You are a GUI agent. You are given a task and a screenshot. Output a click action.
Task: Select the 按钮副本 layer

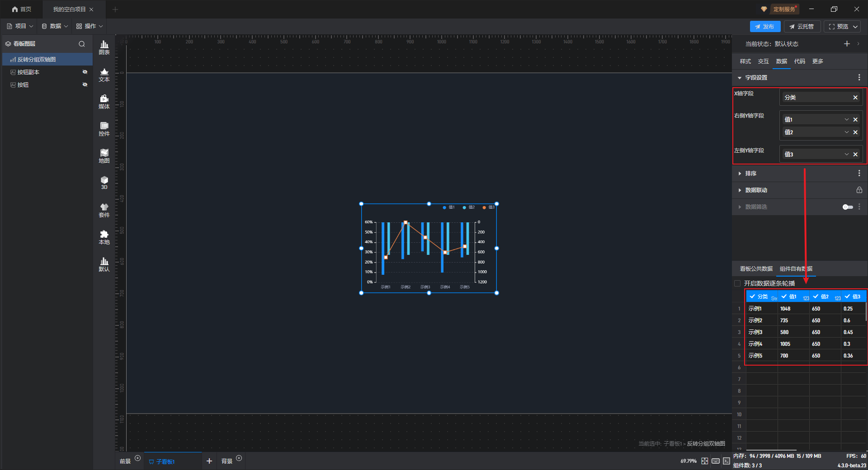[x=47, y=72]
